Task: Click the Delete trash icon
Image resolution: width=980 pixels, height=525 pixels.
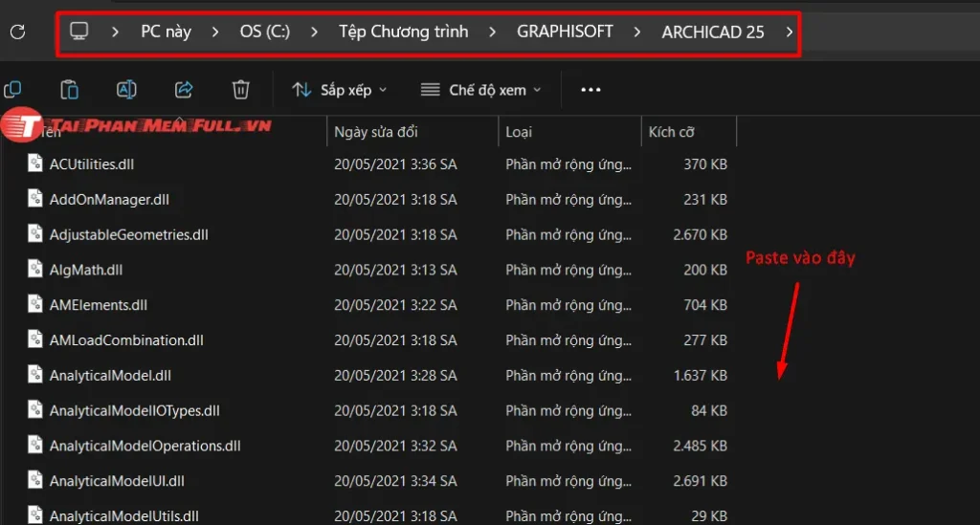Action: click(x=240, y=90)
